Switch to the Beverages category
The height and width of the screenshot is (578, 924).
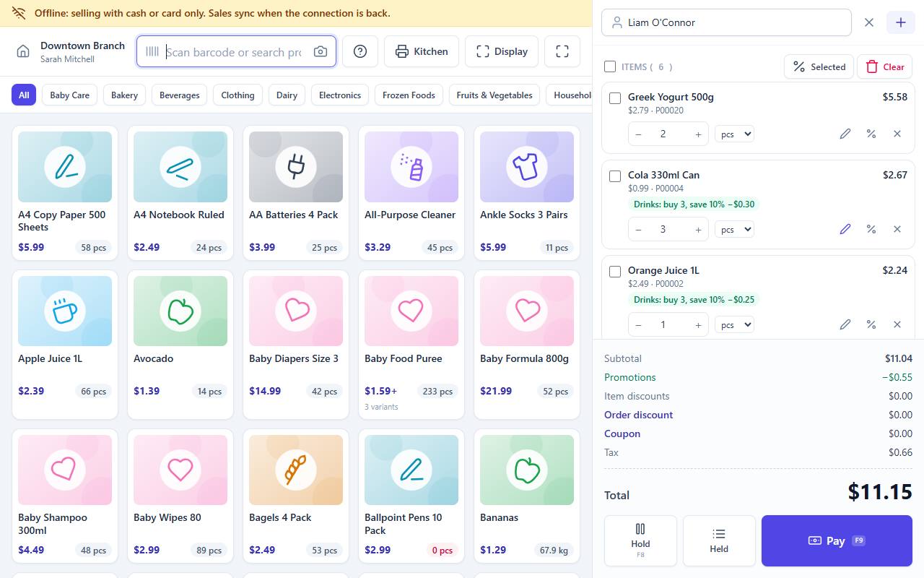click(180, 95)
